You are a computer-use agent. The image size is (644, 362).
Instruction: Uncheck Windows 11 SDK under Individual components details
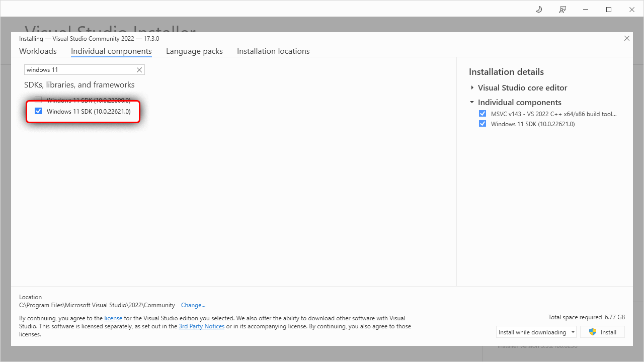482,123
